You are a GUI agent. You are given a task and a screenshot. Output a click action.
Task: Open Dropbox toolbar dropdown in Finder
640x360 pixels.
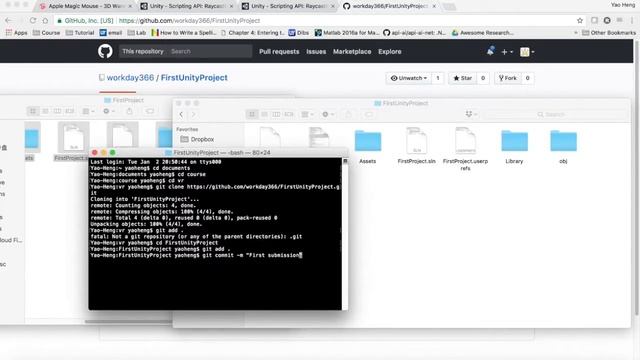(471, 115)
